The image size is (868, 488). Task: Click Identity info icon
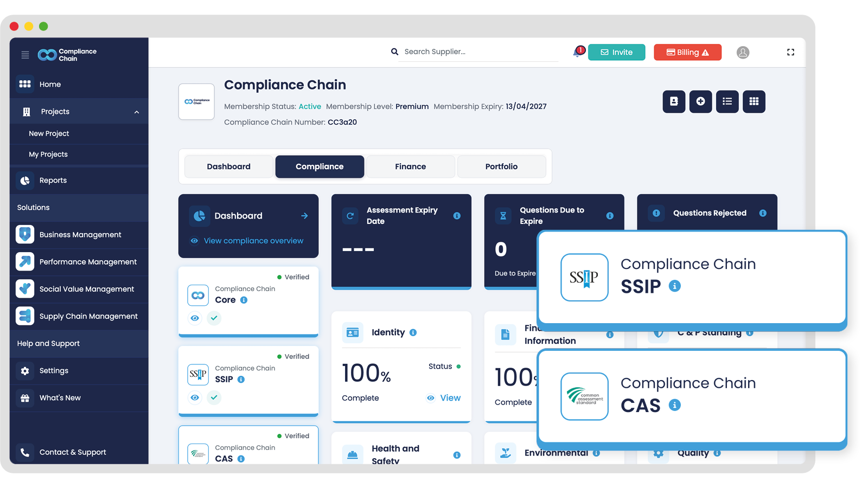click(x=413, y=332)
